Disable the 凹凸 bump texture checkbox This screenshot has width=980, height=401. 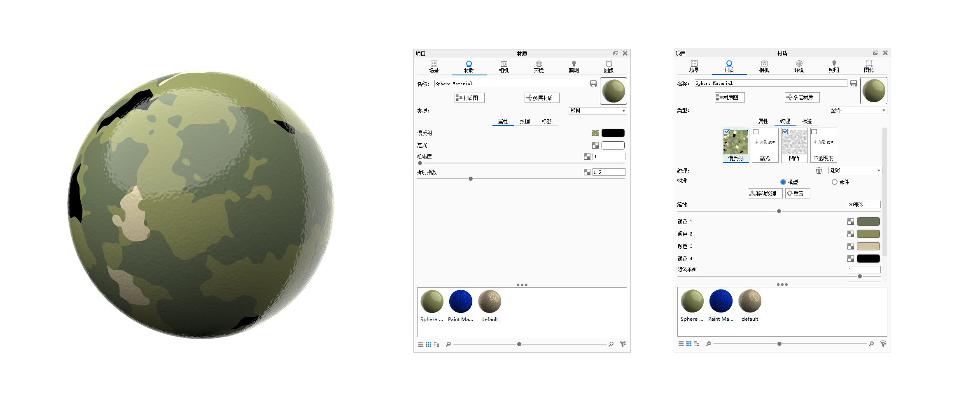(x=785, y=132)
